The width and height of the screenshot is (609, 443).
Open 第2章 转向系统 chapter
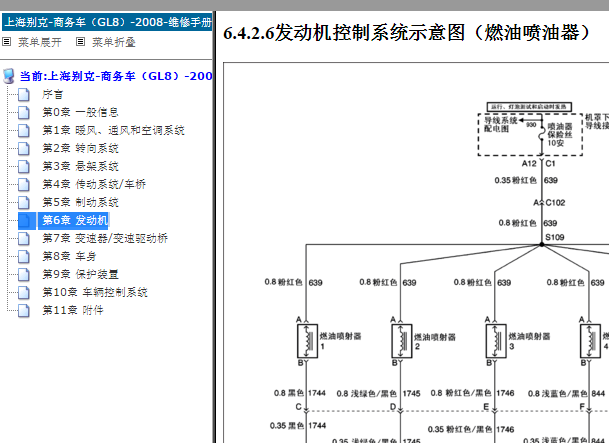pyautogui.click(x=80, y=148)
